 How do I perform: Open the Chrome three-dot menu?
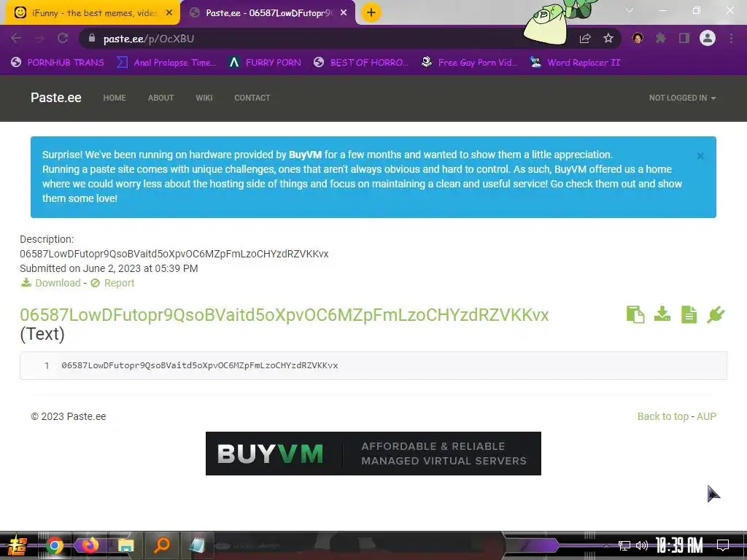click(x=731, y=38)
